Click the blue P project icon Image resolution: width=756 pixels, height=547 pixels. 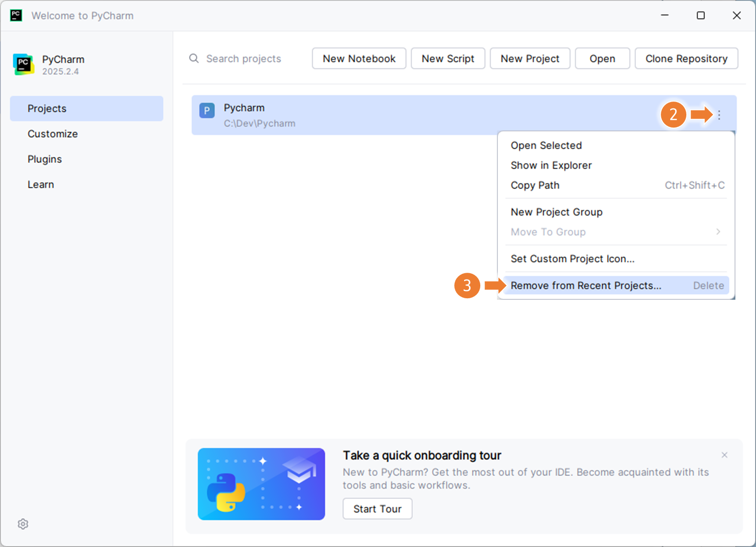click(x=207, y=110)
